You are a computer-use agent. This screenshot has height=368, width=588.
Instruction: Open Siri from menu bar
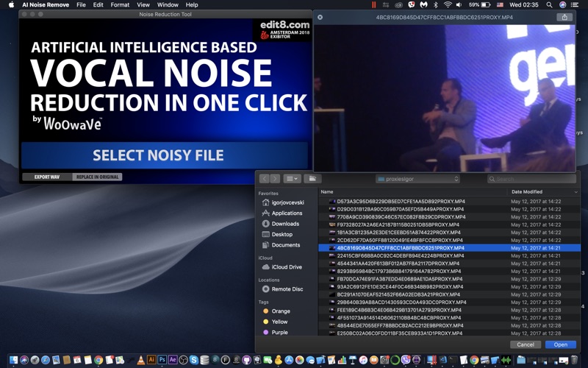562,5
